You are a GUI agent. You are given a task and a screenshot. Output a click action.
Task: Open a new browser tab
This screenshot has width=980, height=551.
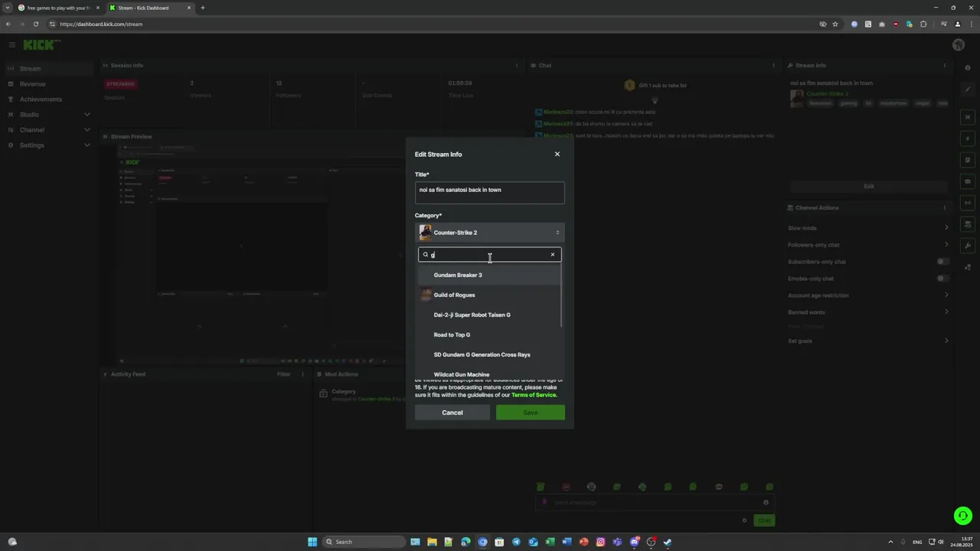tap(203, 8)
